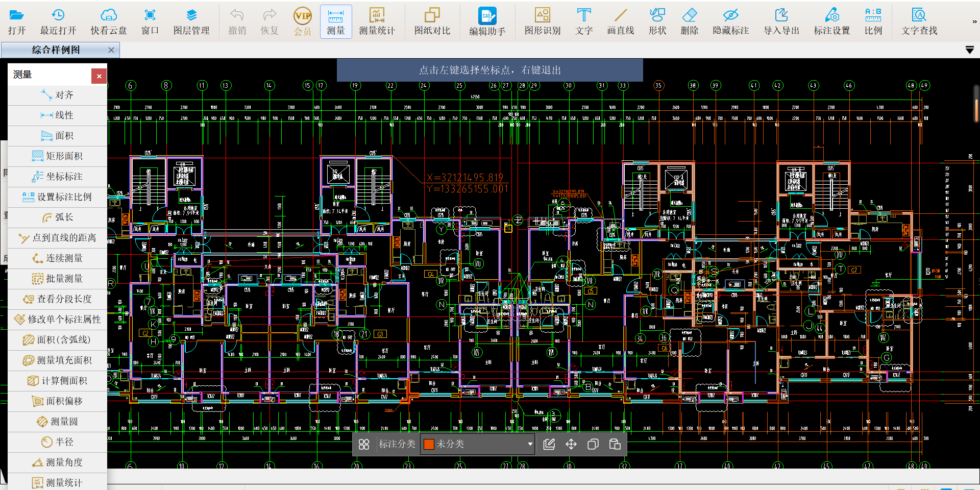Screen dimensions: 980x490
Task: Open 标注设置 annotation settings
Action: [x=831, y=22]
